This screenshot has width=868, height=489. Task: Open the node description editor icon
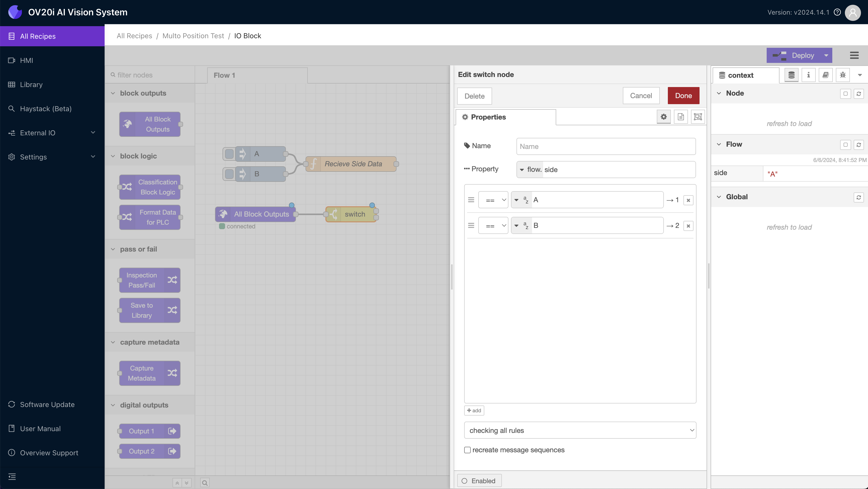(681, 117)
